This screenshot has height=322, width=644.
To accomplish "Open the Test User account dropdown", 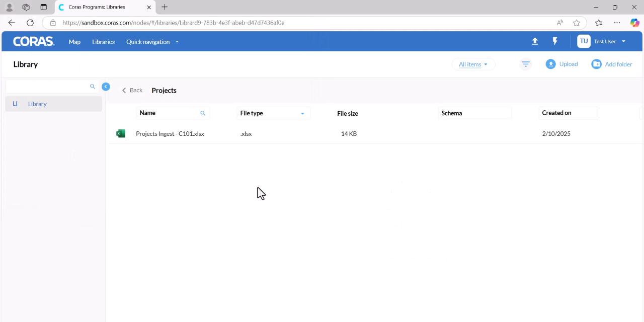I will click(610, 41).
